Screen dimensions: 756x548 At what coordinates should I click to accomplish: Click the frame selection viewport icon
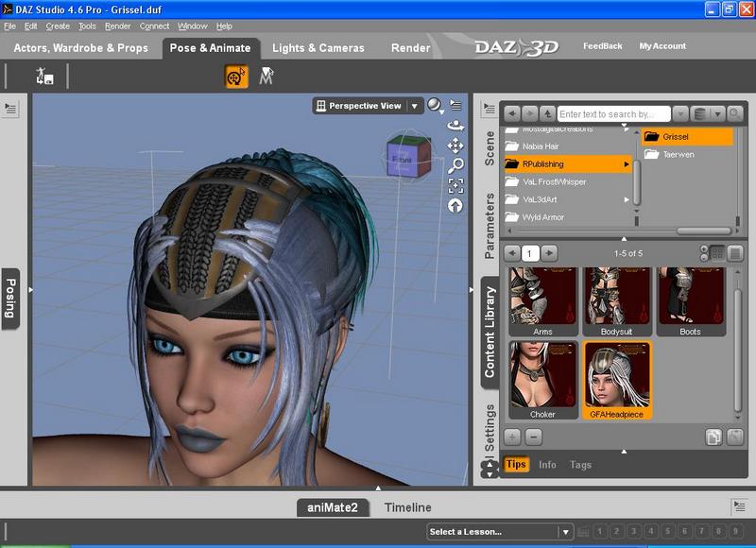(x=455, y=185)
